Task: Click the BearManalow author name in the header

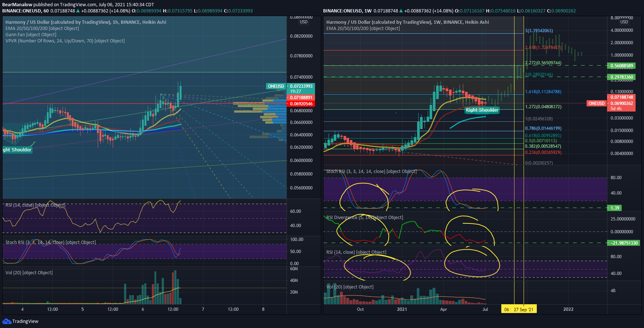Action: coord(17,5)
